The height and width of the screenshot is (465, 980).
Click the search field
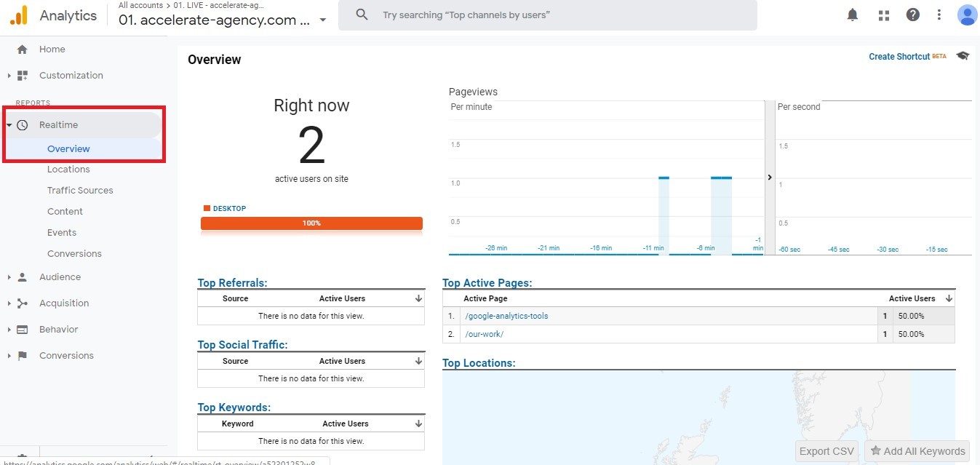pyautogui.click(x=547, y=15)
